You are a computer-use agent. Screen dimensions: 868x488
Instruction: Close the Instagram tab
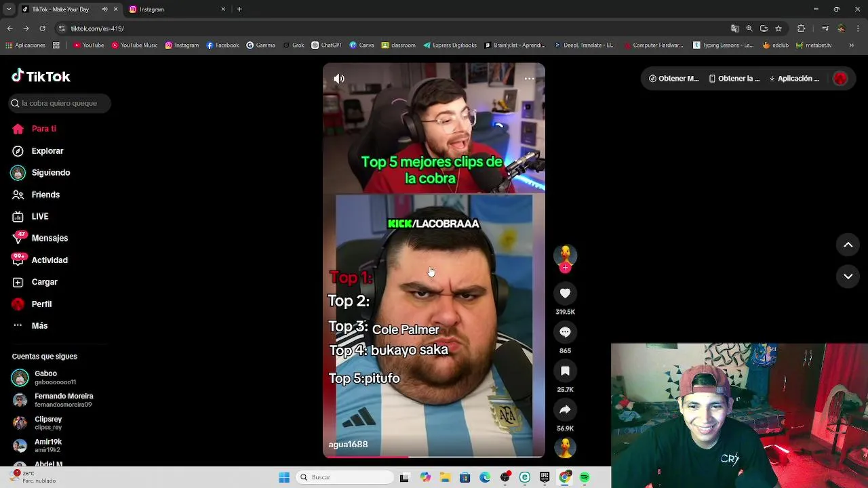(223, 9)
